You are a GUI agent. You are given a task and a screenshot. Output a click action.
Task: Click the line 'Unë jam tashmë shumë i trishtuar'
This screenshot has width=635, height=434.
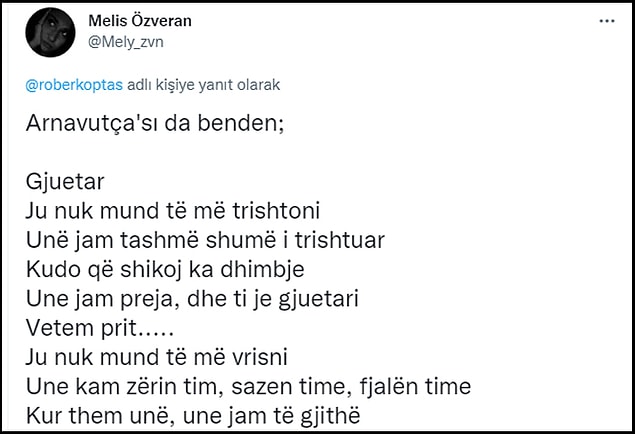(205, 240)
